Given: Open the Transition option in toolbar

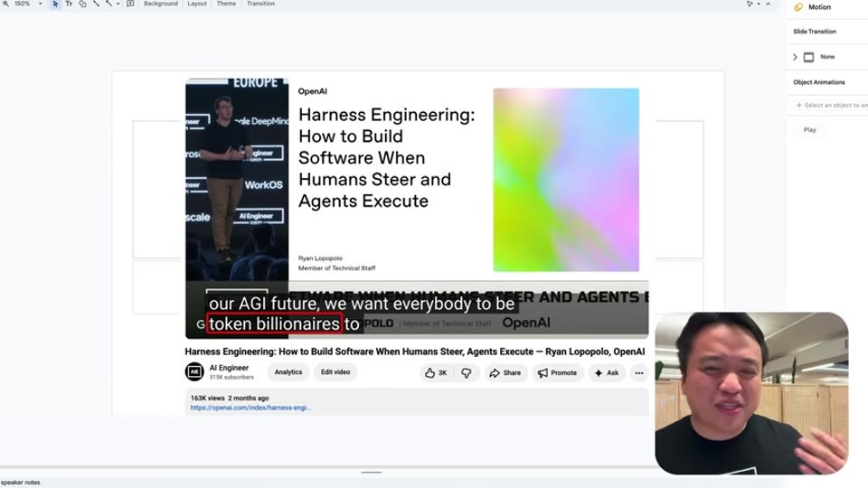Looking at the screenshot, I should click(x=260, y=4).
